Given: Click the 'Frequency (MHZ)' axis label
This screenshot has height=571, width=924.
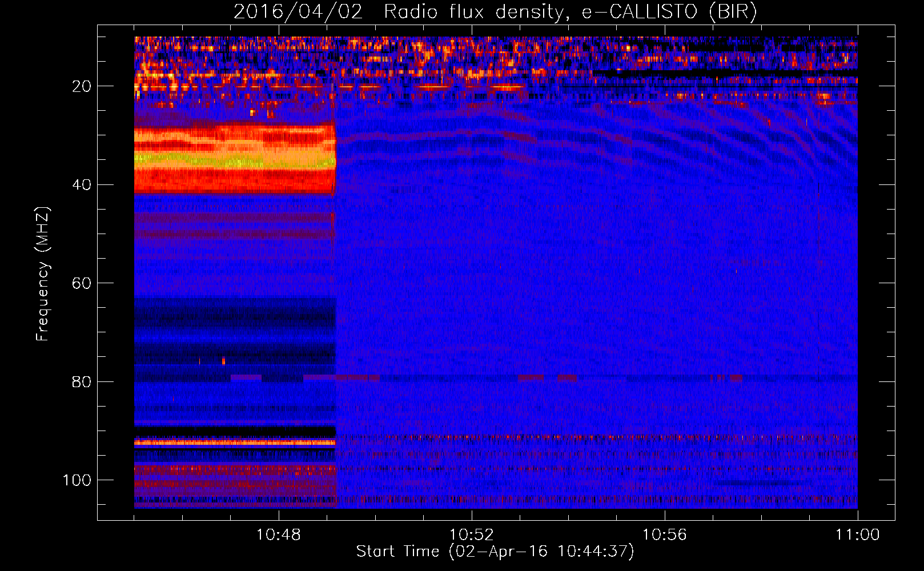Looking at the screenshot, I should pyautogui.click(x=43, y=274).
